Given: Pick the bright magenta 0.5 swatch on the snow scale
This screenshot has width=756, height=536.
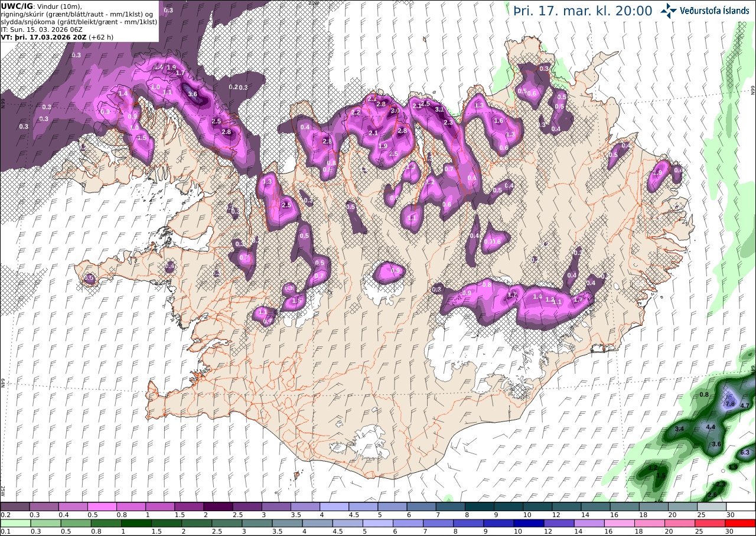Looking at the screenshot, I should [x=102, y=506].
